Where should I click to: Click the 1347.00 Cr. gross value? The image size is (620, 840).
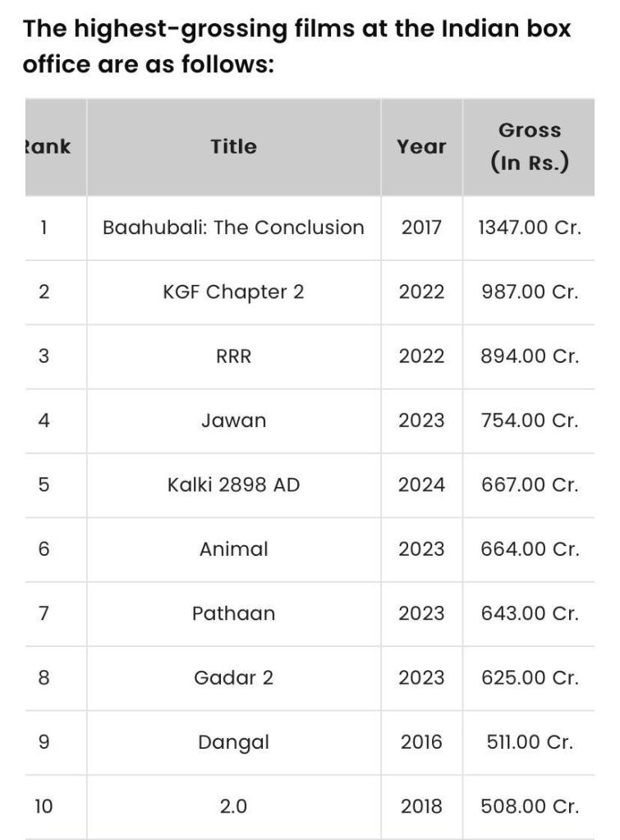click(530, 227)
